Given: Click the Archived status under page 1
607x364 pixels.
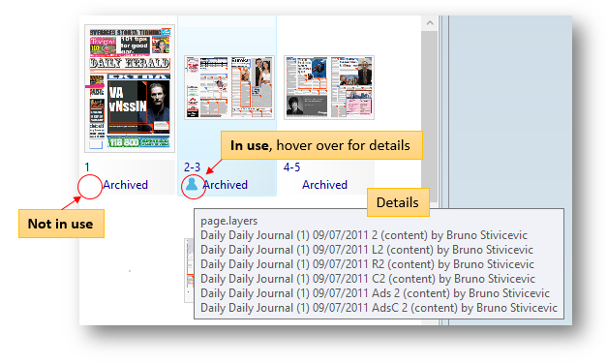Looking at the screenshot, I should tap(126, 185).
